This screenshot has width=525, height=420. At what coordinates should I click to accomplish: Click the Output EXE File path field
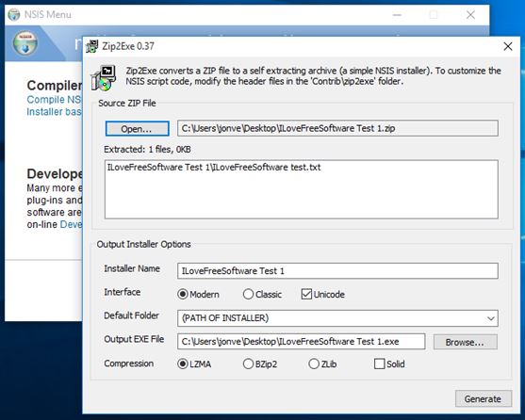302,342
